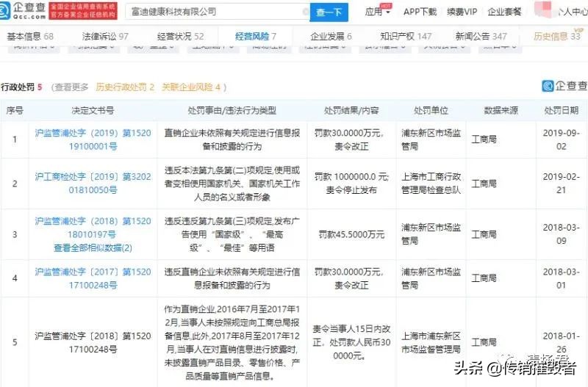Viewport: 588px width, 387px height.
Task: Click the 续费VIP link
Action: click(x=462, y=12)
